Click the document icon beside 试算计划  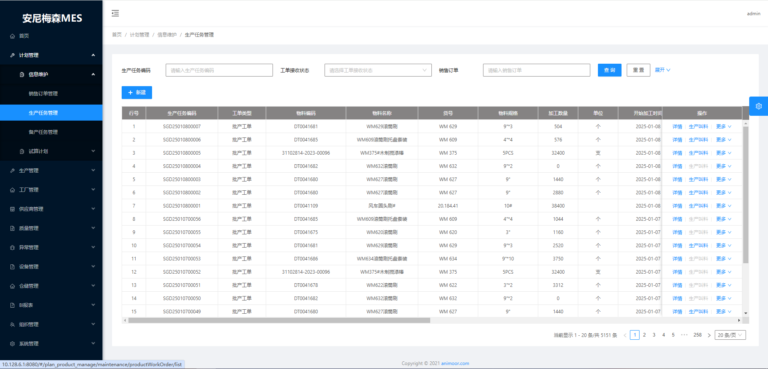click(x=22, y=151)
